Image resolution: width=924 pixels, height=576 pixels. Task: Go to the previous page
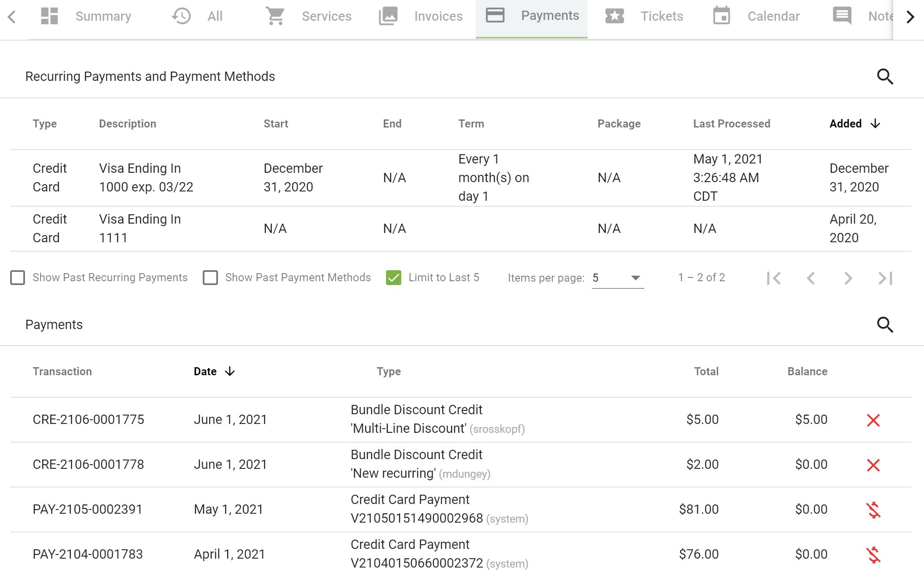point(811,278)
